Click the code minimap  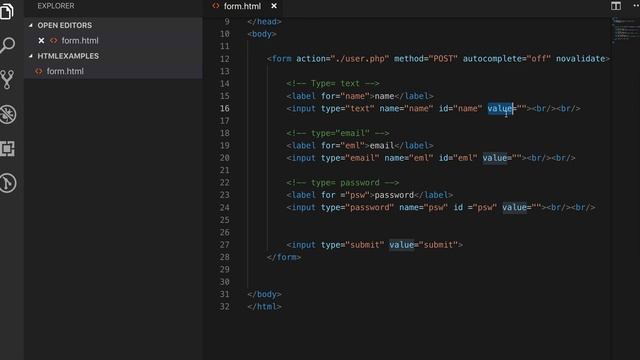[x=625, y=31]
